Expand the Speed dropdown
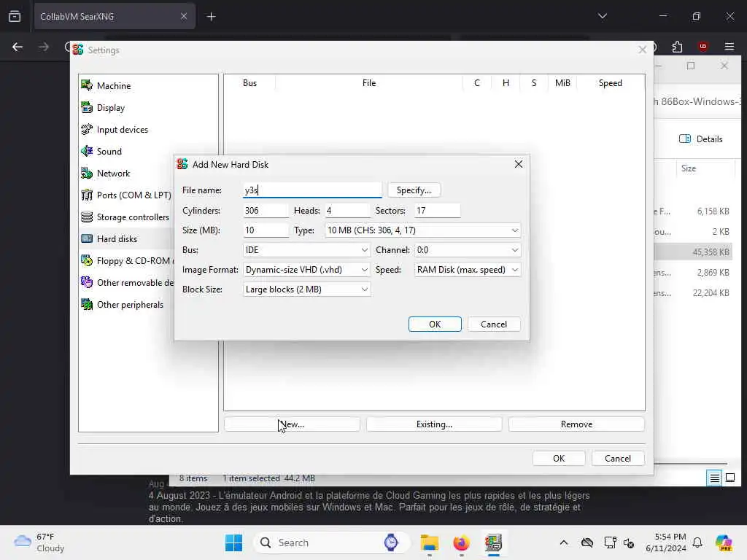747x560 pixels. (x=468, y=270)
